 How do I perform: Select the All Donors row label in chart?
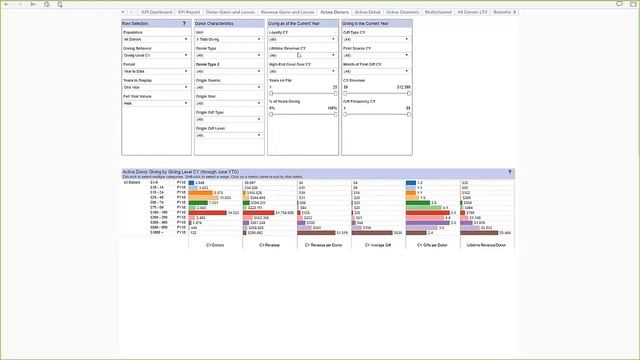point(132,182)
